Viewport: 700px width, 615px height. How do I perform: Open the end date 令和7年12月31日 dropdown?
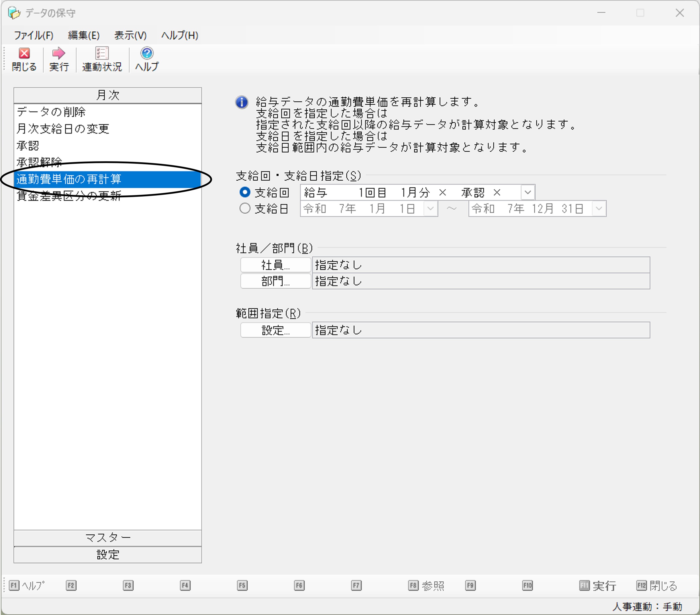tap(599, 208)
